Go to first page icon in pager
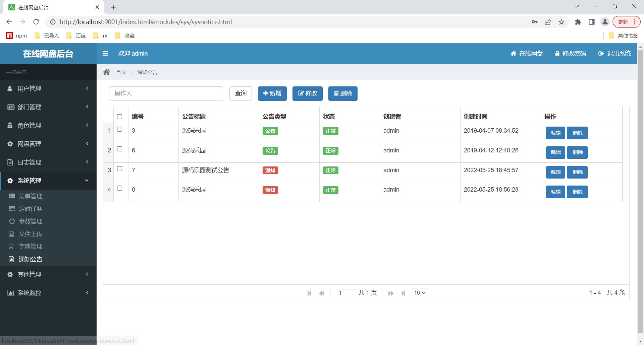This screenshot has height=345, width=644. point(309,293)
